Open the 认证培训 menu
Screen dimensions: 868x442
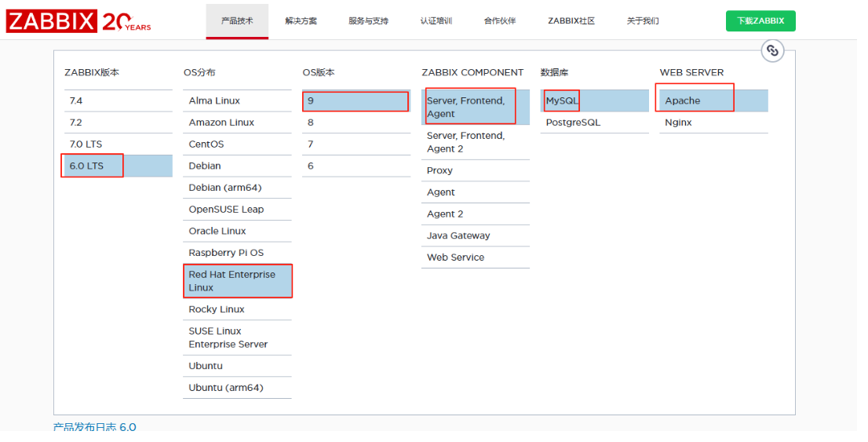(436, 21)
